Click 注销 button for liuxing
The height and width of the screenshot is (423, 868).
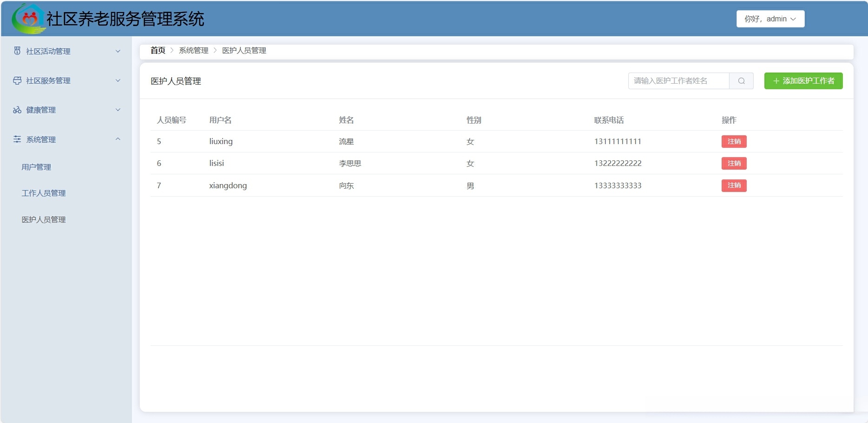coord(734,141)
